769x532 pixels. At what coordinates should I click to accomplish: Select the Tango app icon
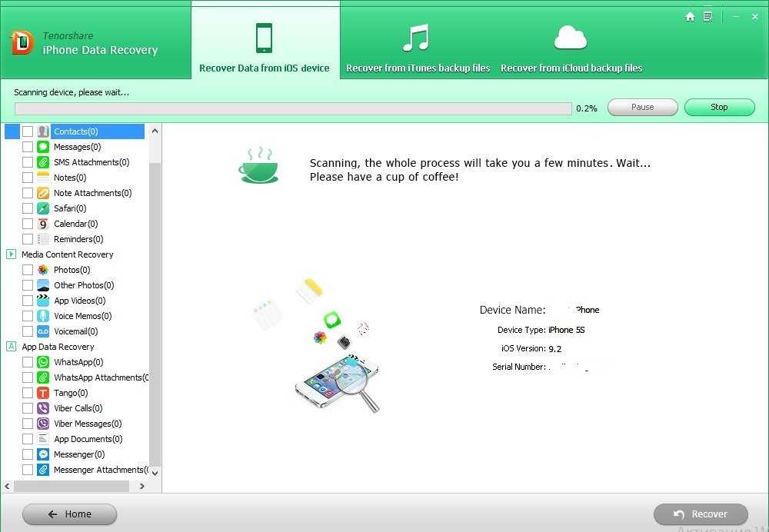pos(43,393)
